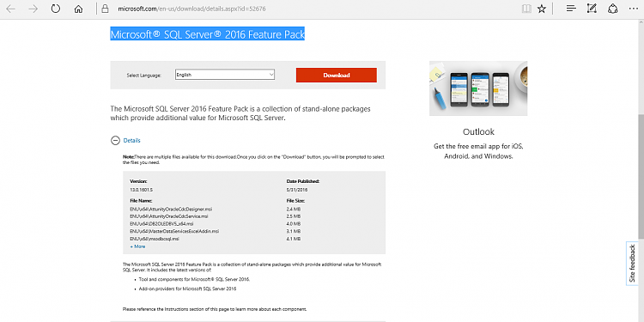Viewport: 644px width, 322px height.
Task: Click the Details link label
Action: tap(132, 141)
